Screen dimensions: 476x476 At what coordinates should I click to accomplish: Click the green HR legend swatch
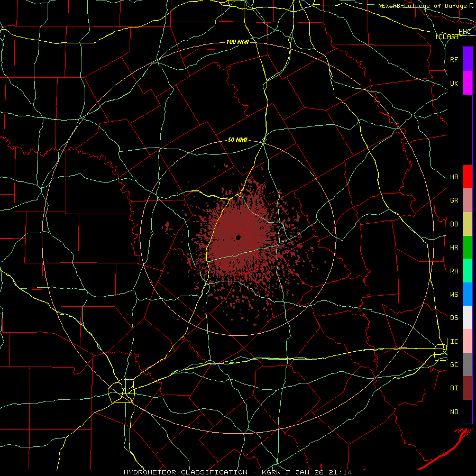click(467, 248)
